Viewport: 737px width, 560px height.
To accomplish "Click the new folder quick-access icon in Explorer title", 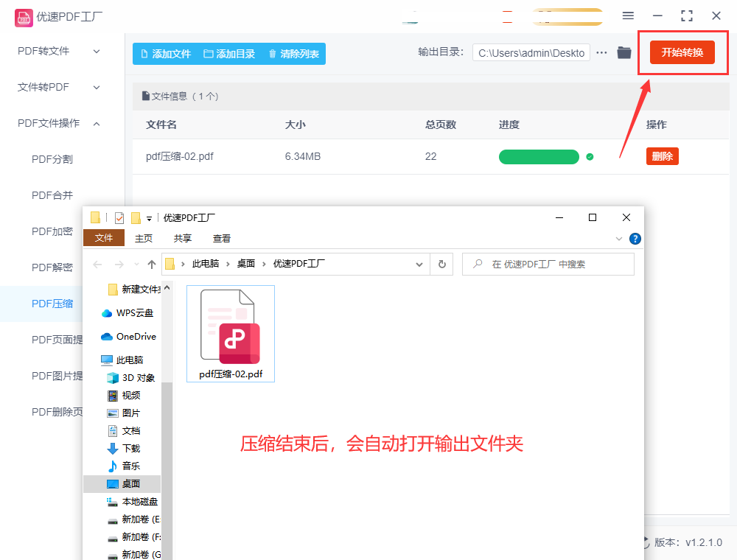I will 136,218.
